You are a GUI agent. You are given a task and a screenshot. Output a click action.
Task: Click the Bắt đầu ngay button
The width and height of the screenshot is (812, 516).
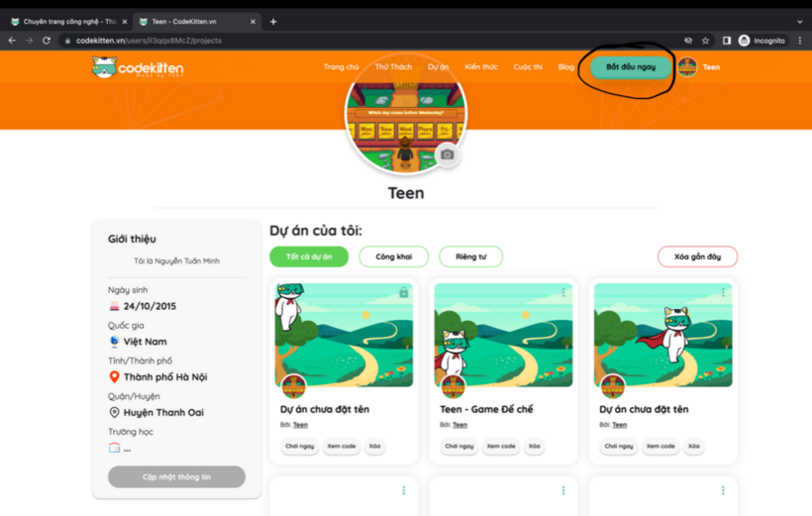(x=631, y=67)
